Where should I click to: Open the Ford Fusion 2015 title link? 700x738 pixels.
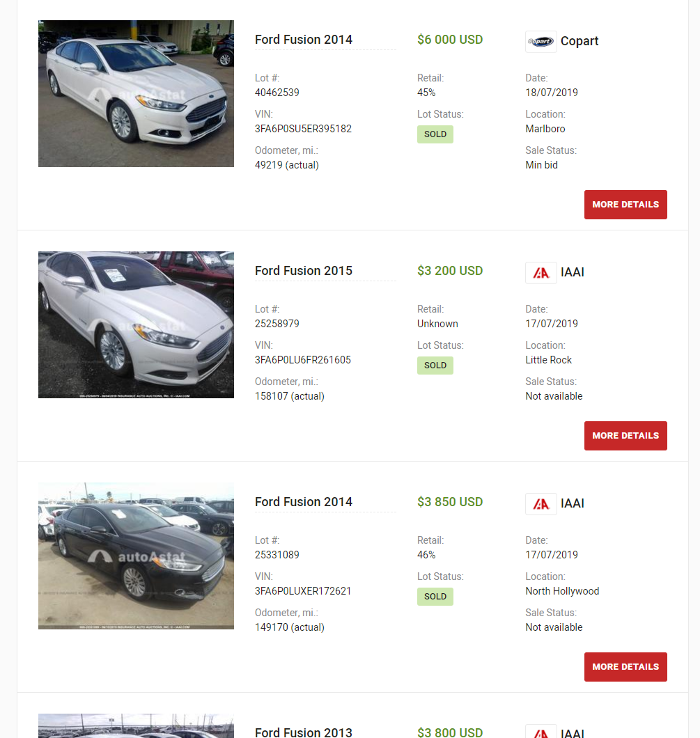[x=304, y=271]
